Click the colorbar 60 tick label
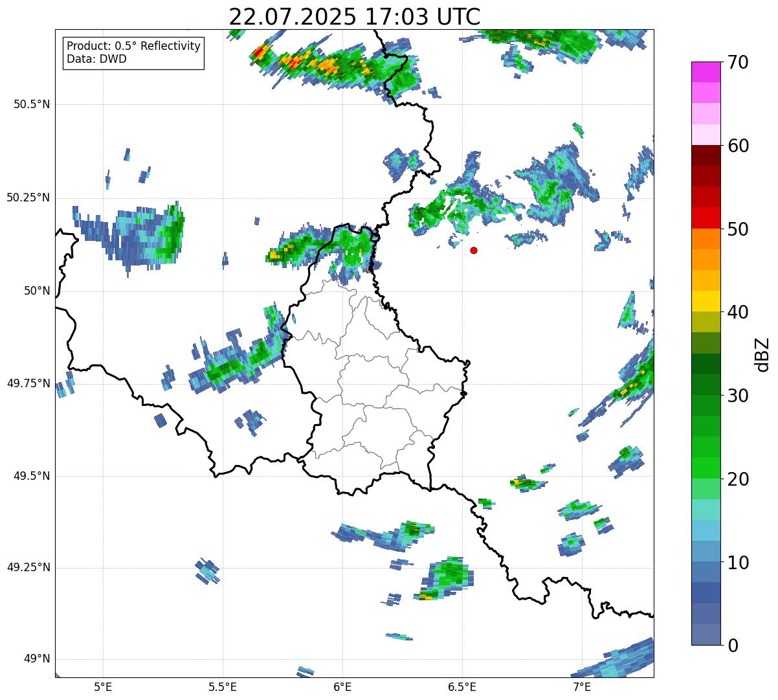Viewport: 778px width, 700px height. pos(738,146)
